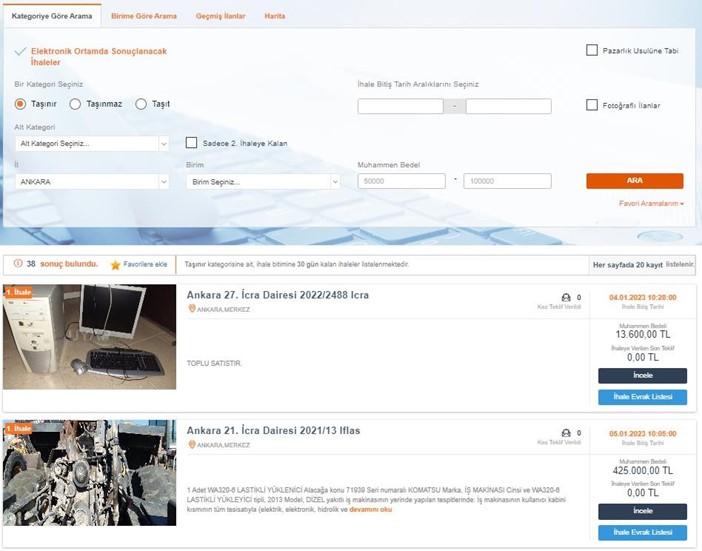Image resolution: width=702 pixels, height=551 pixels.
Task: Enable the Pazarlık Usulüne Tabi checkbox
Action: coord(592,50)
